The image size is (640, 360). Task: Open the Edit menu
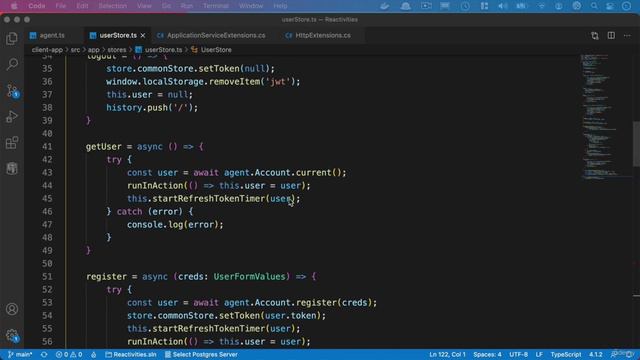[82, 6]
